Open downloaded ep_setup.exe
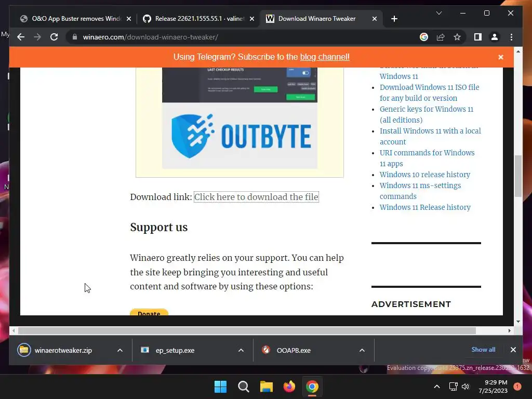The image size is (532, 399). pyautogui.click(x=168, y=350)
